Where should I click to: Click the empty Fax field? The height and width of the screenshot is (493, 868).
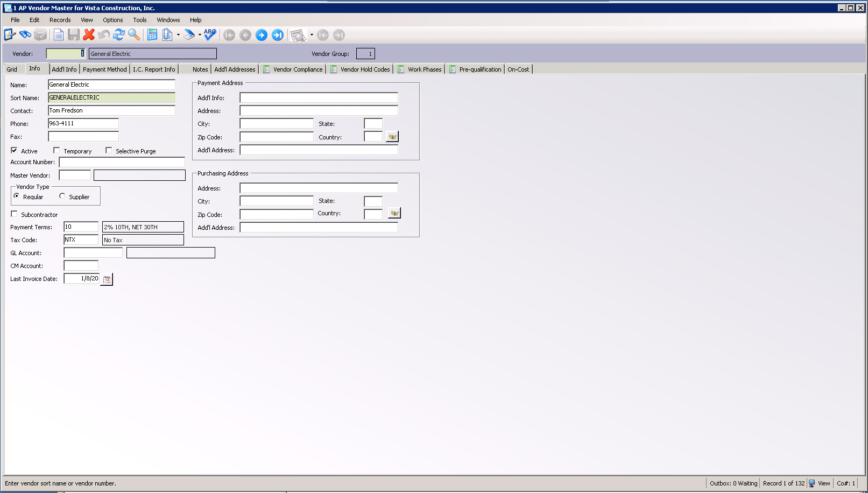tap(83, 136)
